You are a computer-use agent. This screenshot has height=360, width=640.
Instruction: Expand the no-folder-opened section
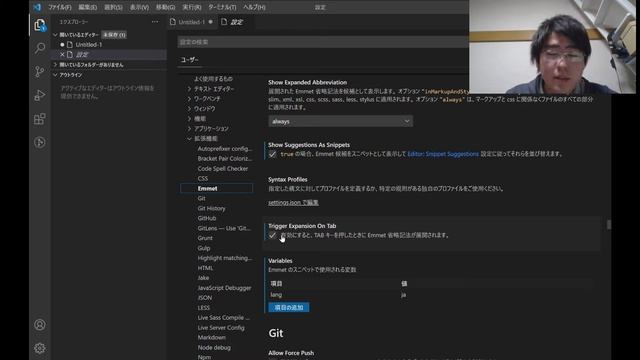point(55,64)
